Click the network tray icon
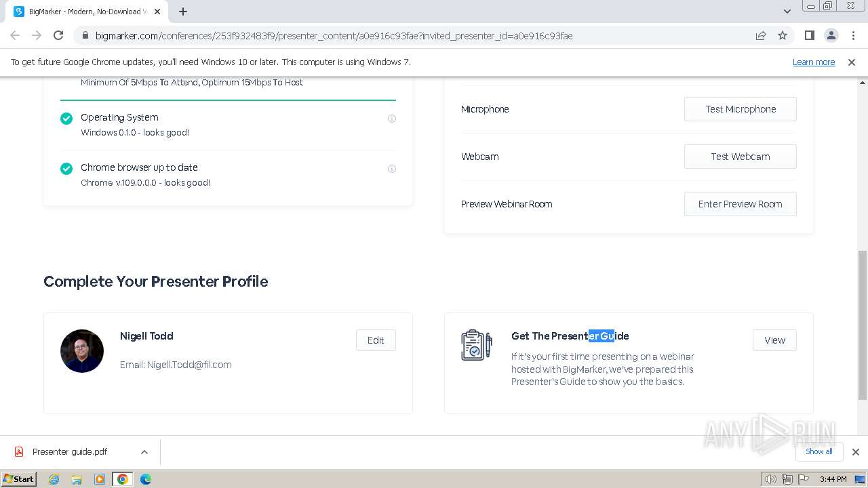The image size is (868, 488). pyautogui.click(x=787, y=479)
